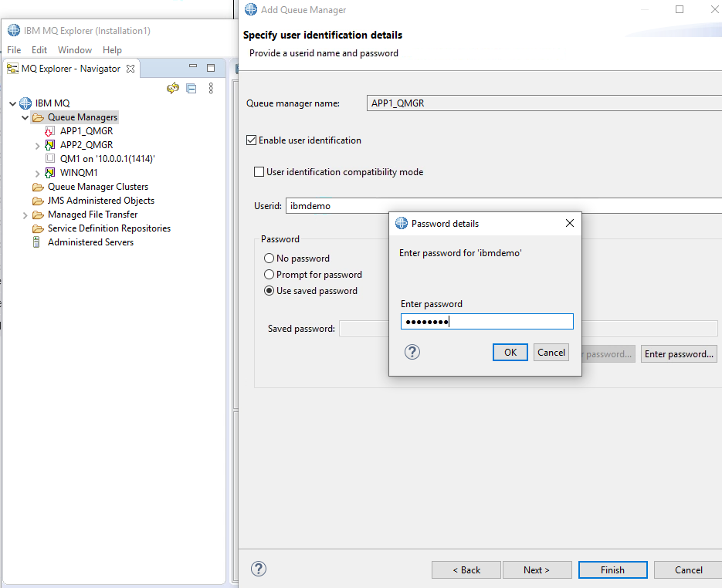Minimize the MQ Explorer Navigator view
Image resolution: width=722 pixels, height=588 pixels.
193,66
